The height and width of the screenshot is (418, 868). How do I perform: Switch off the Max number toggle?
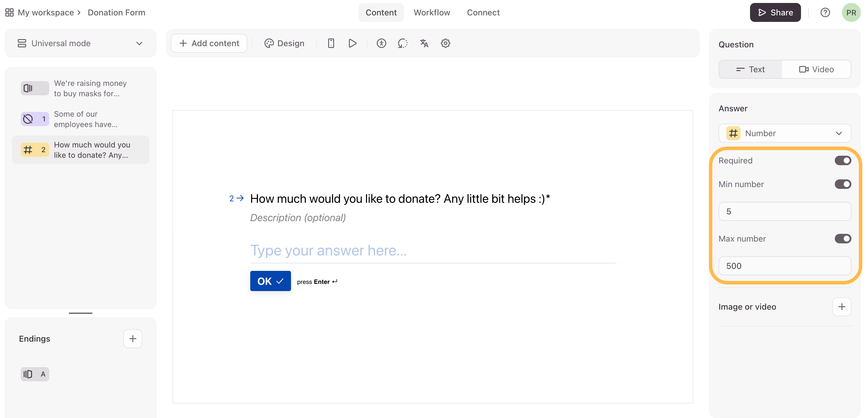[843, 239]
